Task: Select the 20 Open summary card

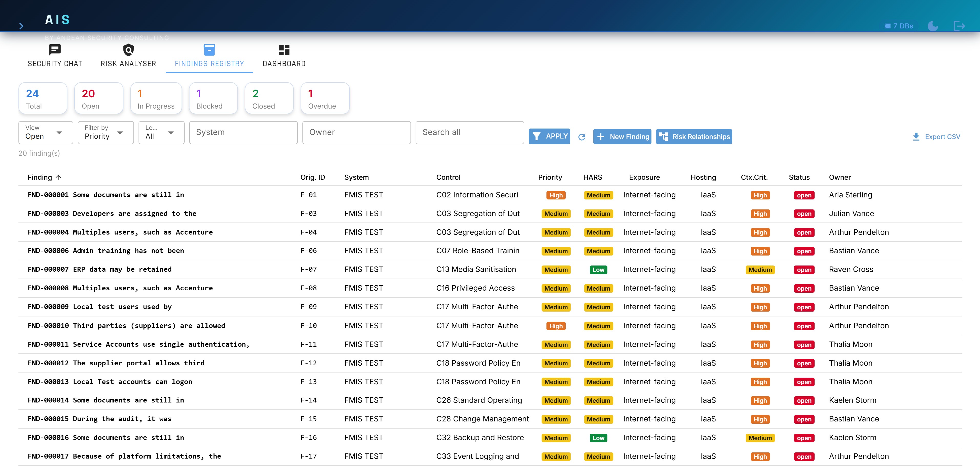Action: (x=99, y=99)
